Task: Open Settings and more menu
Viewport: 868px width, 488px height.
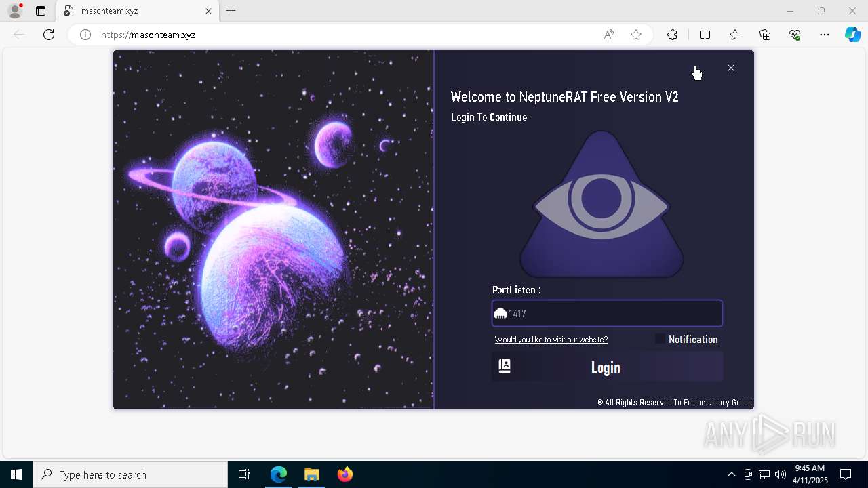Action: click(825, 35)
